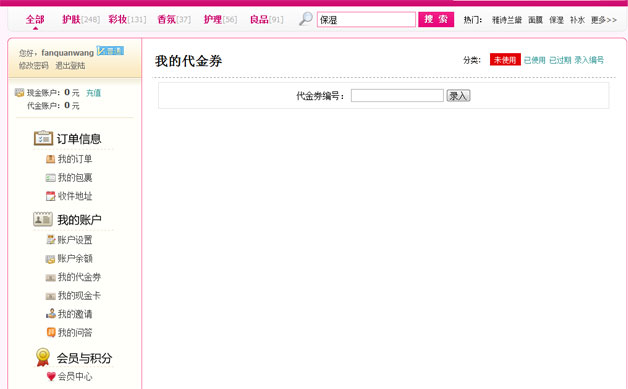Viewport: 628px width, 389px height.
Task: Click the 我的问答 Q&A icon
Action: coord(51,332)
